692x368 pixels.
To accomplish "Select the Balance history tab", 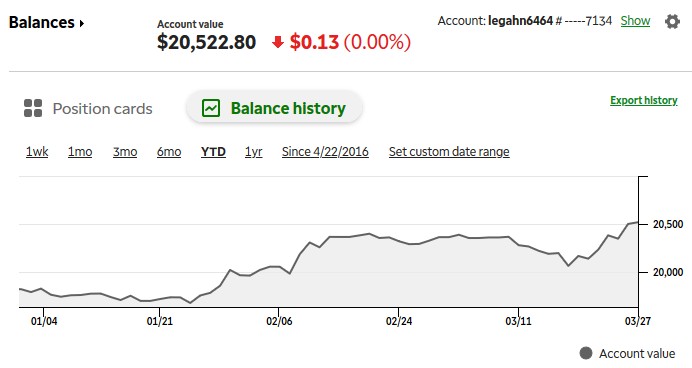I will 275,108.
